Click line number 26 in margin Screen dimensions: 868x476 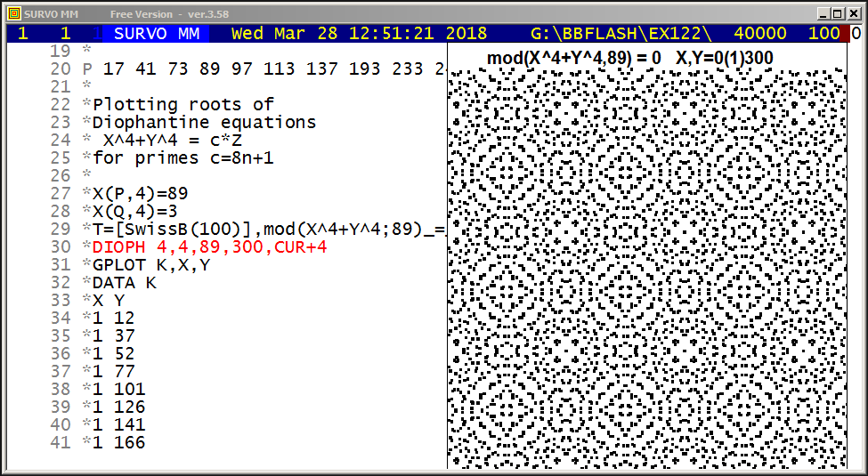(61, 175)
